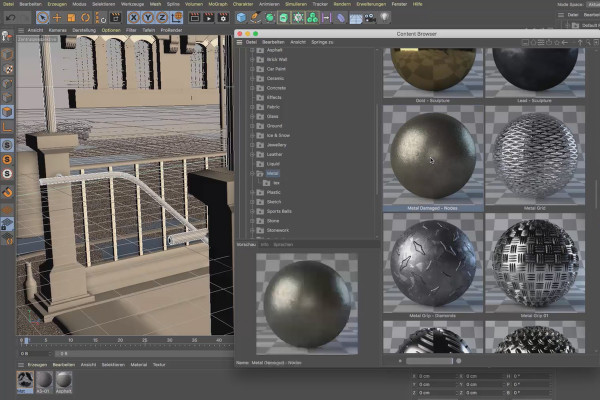Expand the Stonework folder
Viewport: 600px width, 400px height.
(252, 230)
